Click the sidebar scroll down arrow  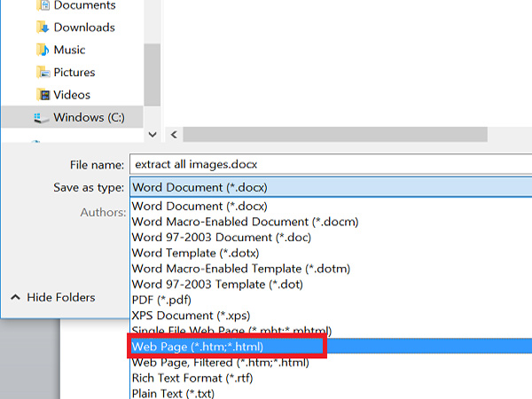(153, 135)
